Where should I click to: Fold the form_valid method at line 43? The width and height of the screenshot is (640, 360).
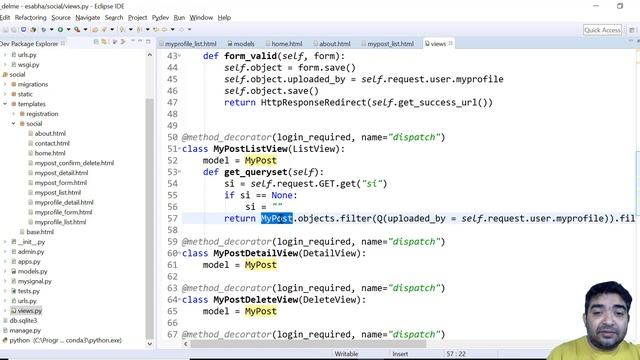point(180,55)
